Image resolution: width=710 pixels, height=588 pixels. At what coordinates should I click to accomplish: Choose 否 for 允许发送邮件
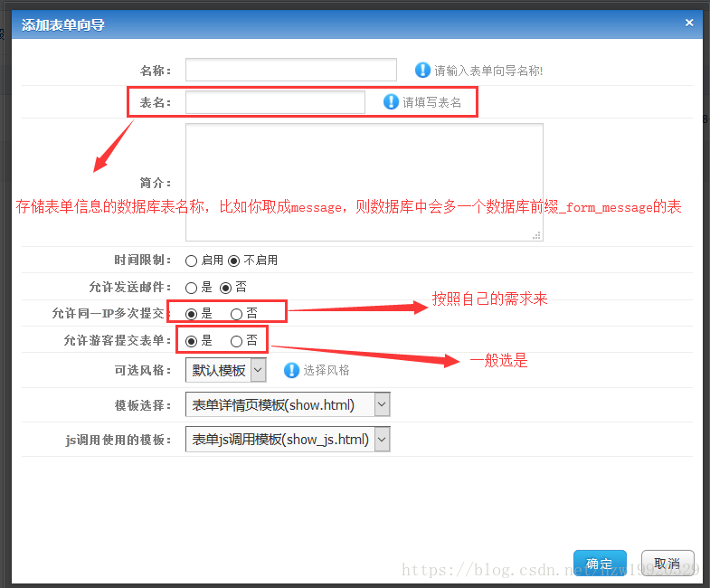pyautogui.click(x=225, y=288)
